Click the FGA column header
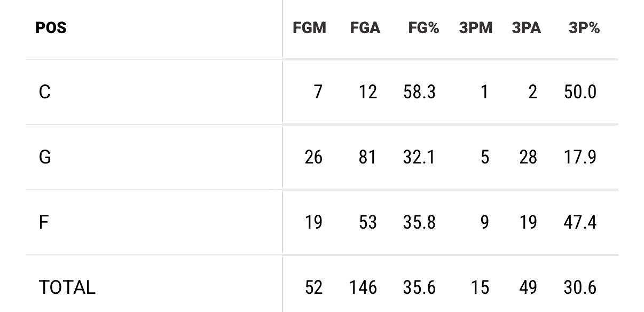The image size is (644, 312). click(365, 28)
